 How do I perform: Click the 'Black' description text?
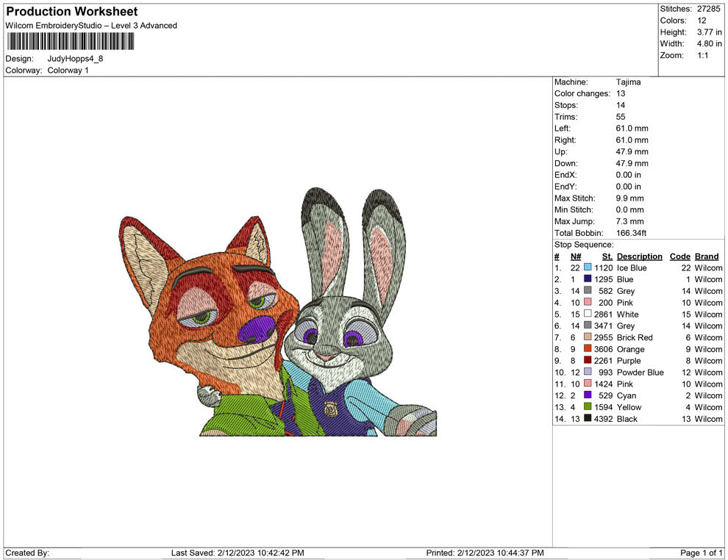pos(627,418)
